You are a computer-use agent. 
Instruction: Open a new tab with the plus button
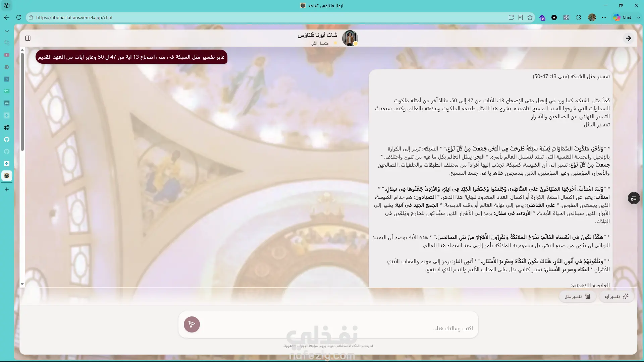7,189
